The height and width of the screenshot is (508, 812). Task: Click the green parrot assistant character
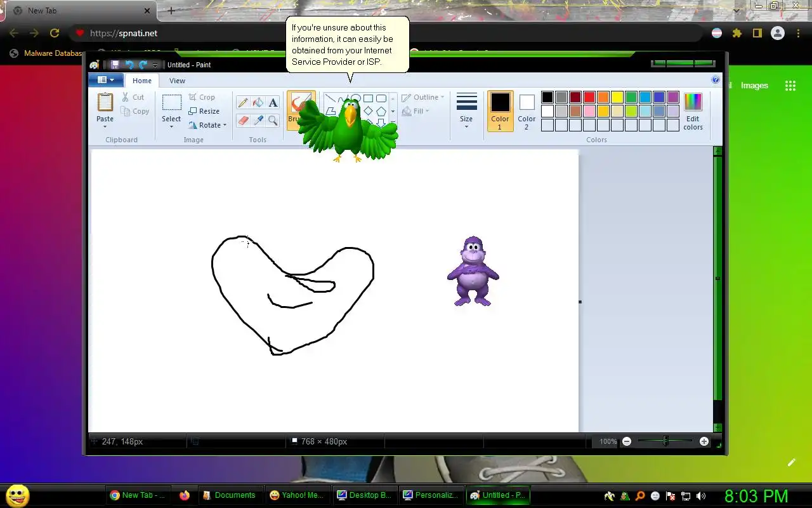pos(348,130)
